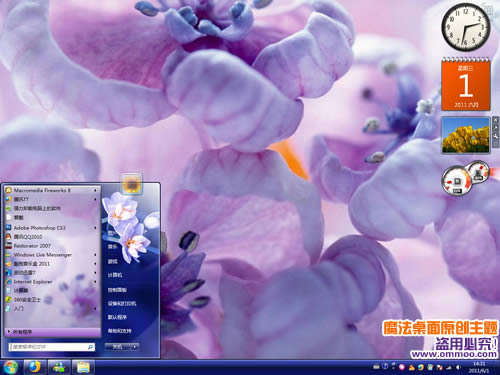Expand the Windows Live Messenger jump list arrow

coord(95,255)
